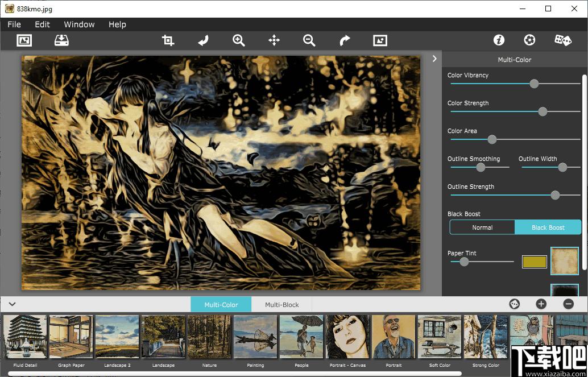Click the app icon in the title bar
The image size is (588, 377).
point(9,9)
